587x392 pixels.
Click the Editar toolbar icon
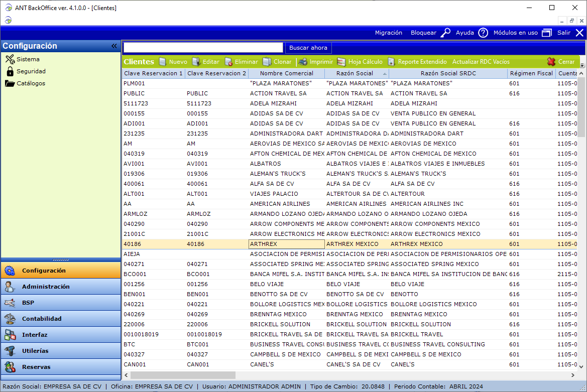click(x=196, y=62)
